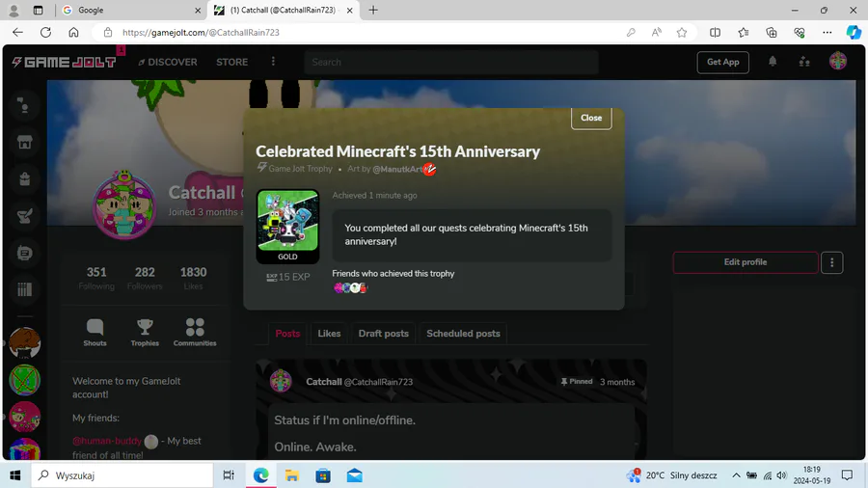This screenshot has width=868, height=488.
Task: Open Catchall author name on pinned post
Action: tap(323, 382)
